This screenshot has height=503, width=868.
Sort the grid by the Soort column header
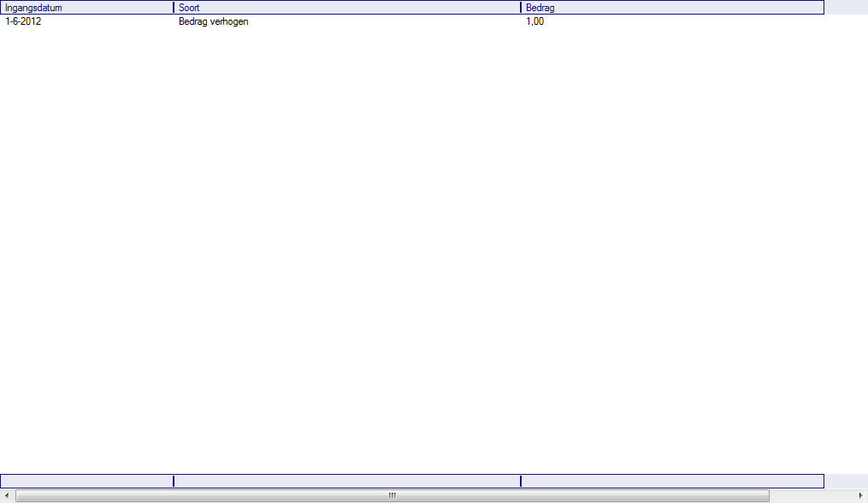pyautogui.click(x=346, y=8)
